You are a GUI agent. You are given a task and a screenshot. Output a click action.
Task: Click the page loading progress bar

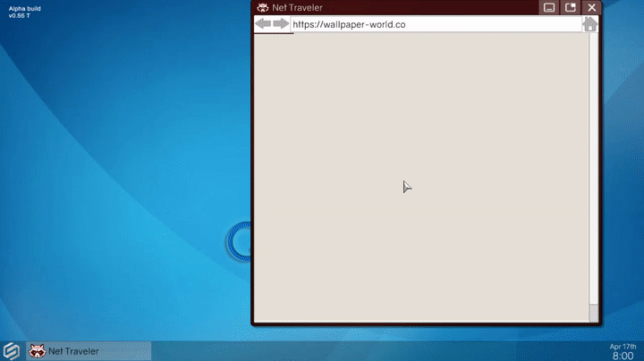tap(274, 33)
